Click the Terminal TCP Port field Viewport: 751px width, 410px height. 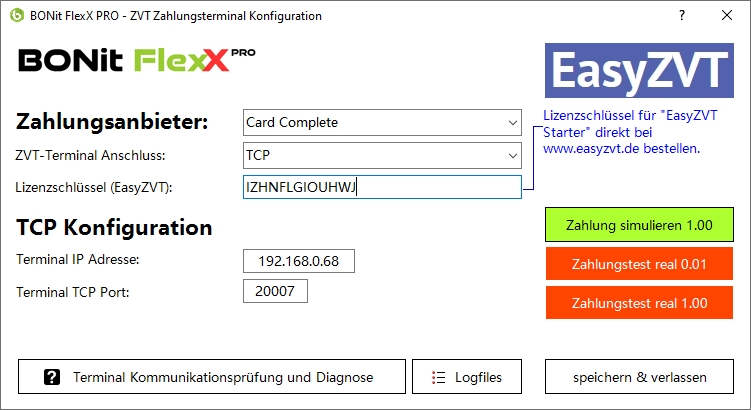click(275, 291)
